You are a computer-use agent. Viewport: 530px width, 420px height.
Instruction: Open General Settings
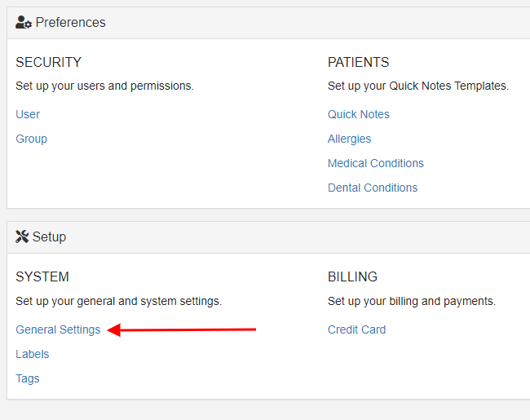click(58, 329)
